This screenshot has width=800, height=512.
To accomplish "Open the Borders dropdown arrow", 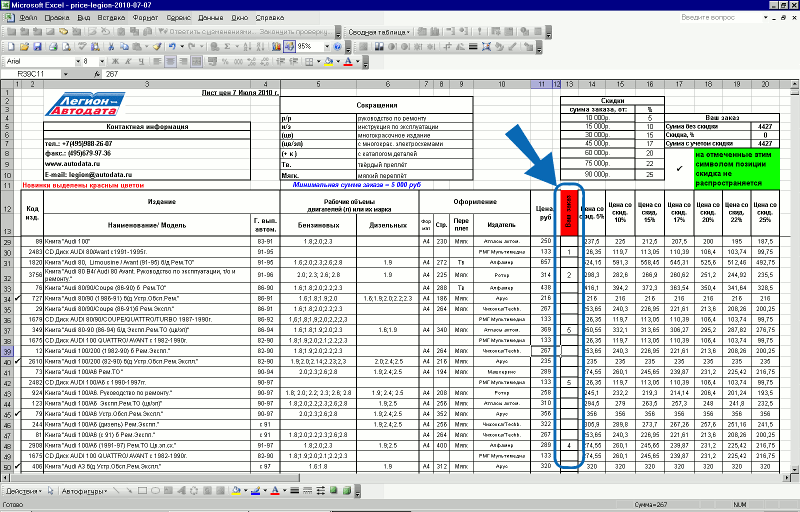I will [x=318, y=61].
